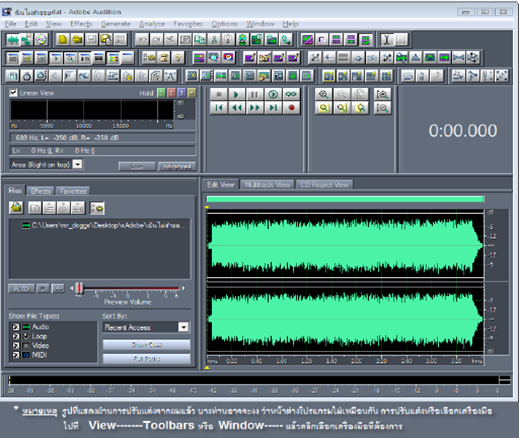Cut selection with the scissors icon
Viewport: 519px width, 438px height.
214,40
